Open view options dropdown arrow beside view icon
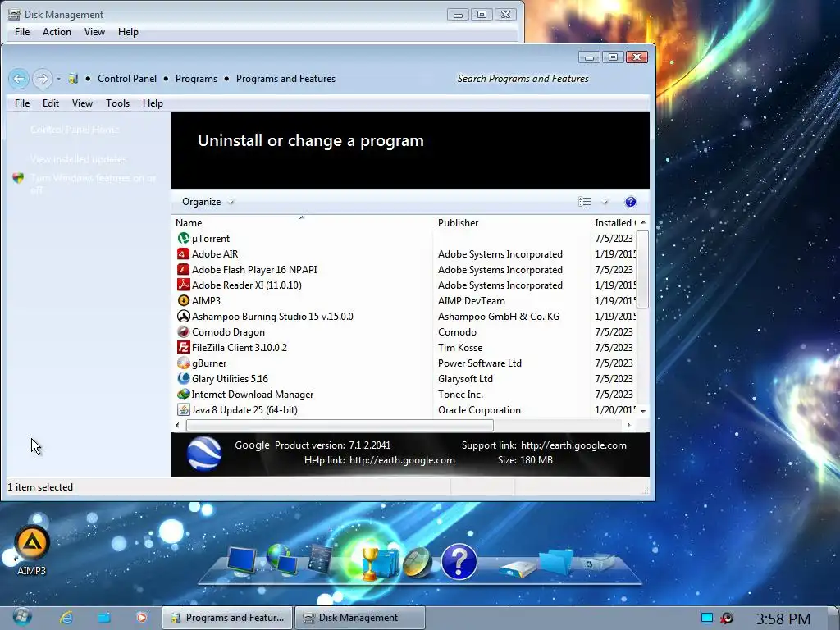 pyautogui.click(x=605, y=202)
